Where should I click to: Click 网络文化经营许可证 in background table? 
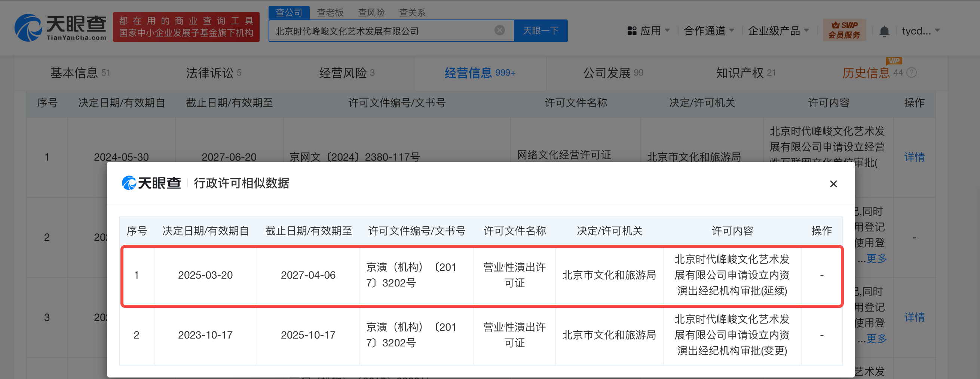[564, 155]
